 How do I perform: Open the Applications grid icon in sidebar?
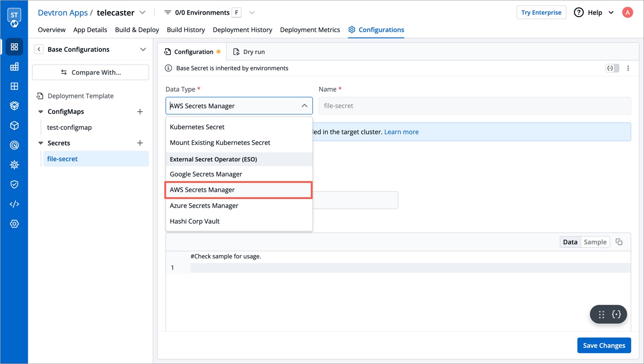(14, 47)
